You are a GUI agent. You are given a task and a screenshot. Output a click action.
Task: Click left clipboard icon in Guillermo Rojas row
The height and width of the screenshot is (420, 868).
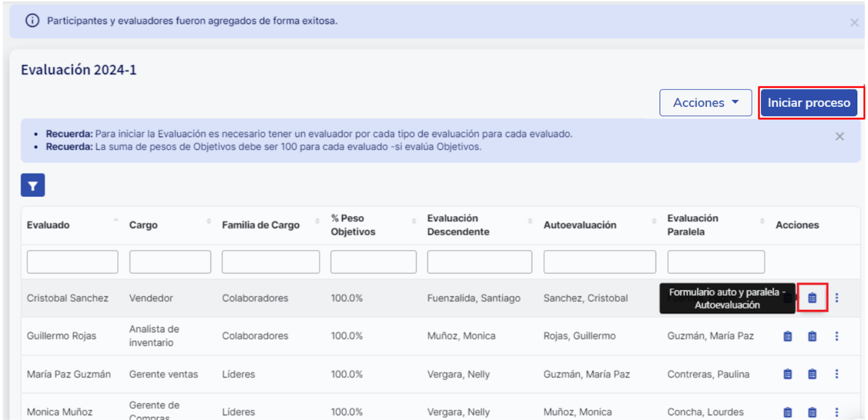[x=788, y=337]
